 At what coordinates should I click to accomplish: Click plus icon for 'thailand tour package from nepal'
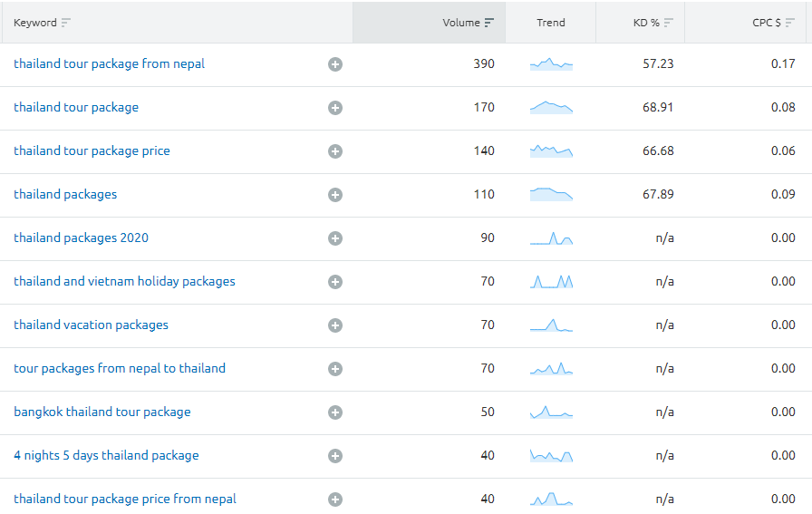point(335,64)
